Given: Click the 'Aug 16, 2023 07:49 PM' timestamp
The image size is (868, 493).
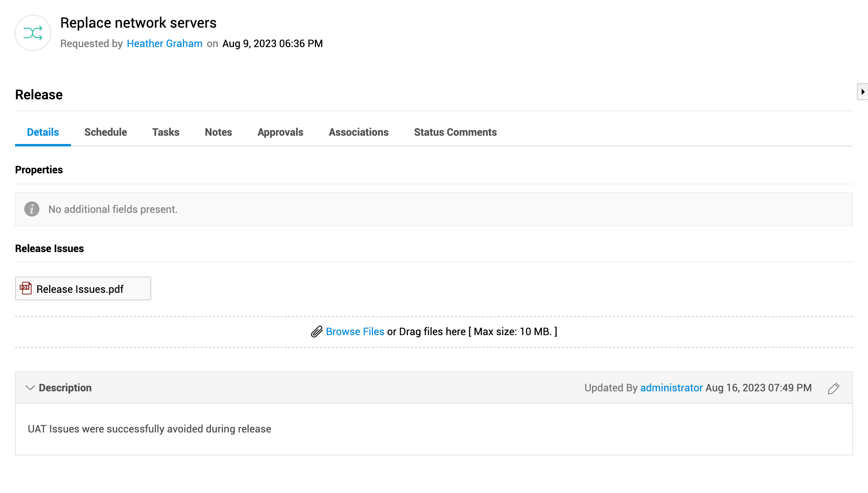Looking at the screenshot, I should (x=759, y=388).
